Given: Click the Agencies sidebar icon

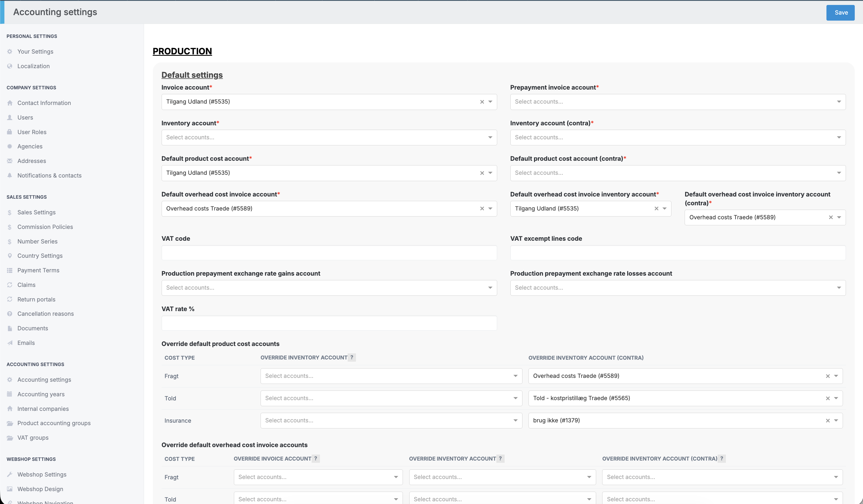Looking at the screenshot, I should click(10, 146).
